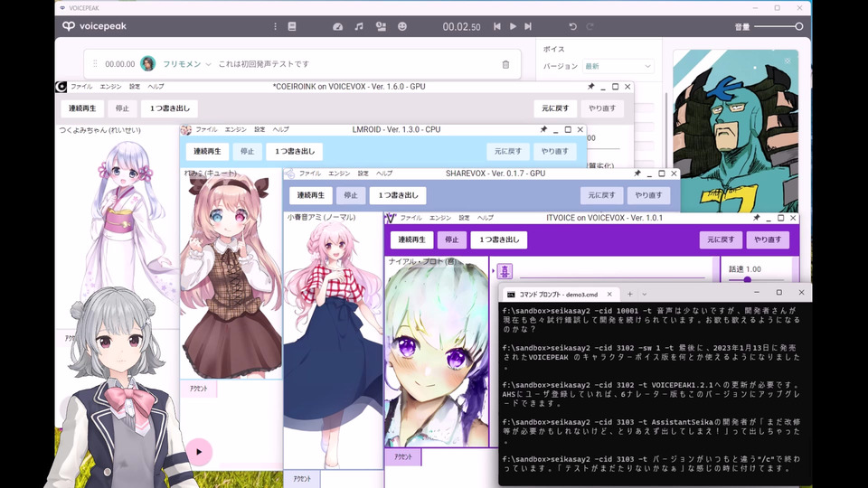Open the pitch music note setting

click(x=359, y=26)
